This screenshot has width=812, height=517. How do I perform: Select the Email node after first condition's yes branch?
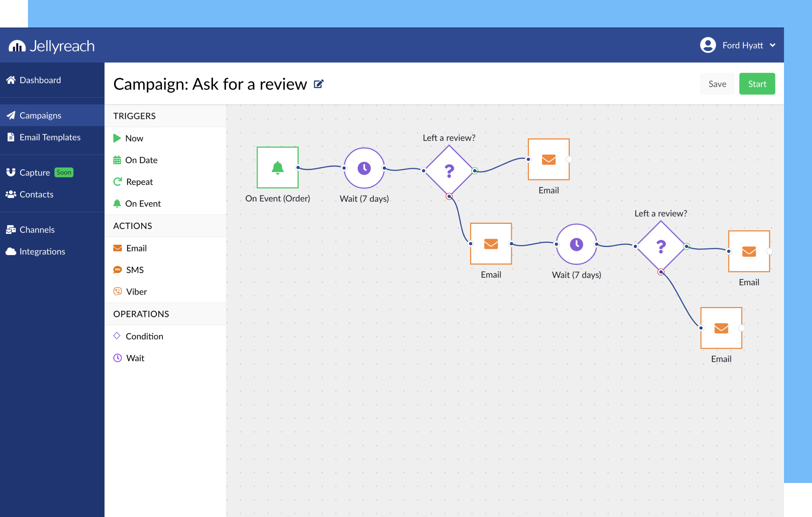pyautogui.click(x=548, y=159)
